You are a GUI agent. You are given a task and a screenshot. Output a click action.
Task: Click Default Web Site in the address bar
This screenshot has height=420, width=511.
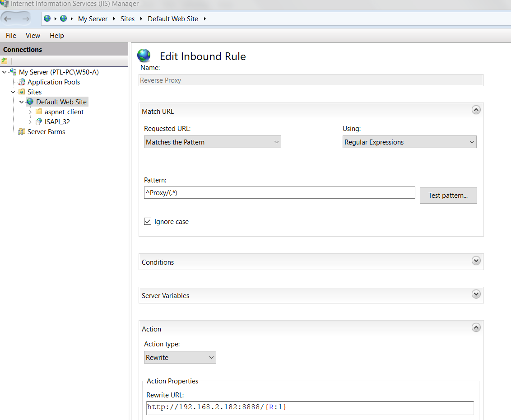coord(173,19)
